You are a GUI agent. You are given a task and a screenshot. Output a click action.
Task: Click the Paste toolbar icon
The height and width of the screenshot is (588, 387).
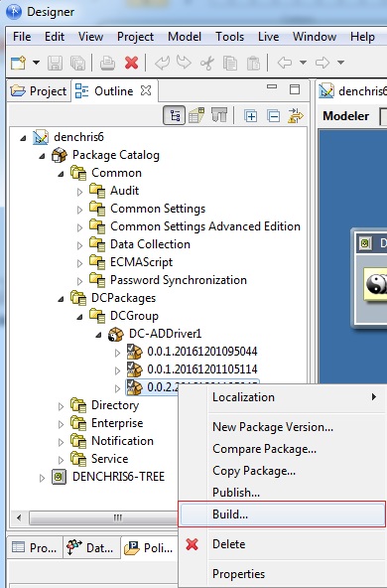point(253,63)
